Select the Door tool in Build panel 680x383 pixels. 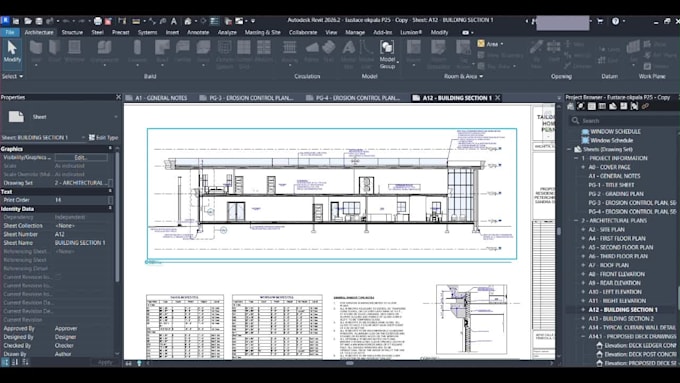(x=55, y=51)
